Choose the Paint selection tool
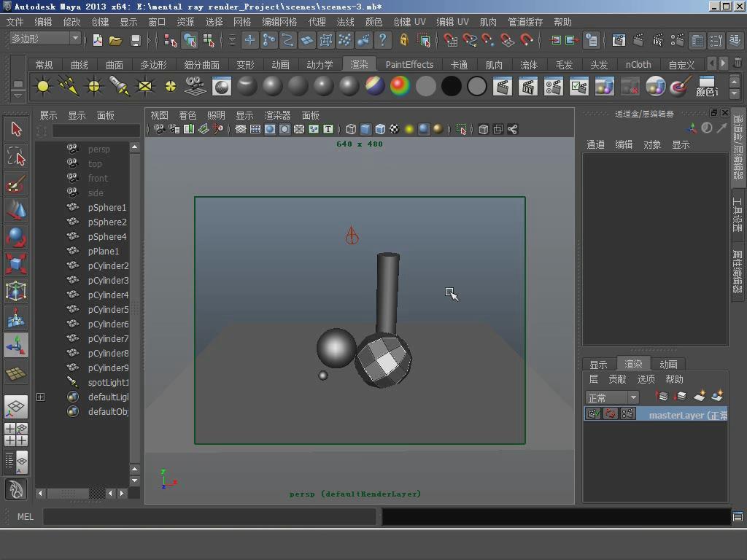 16,184
